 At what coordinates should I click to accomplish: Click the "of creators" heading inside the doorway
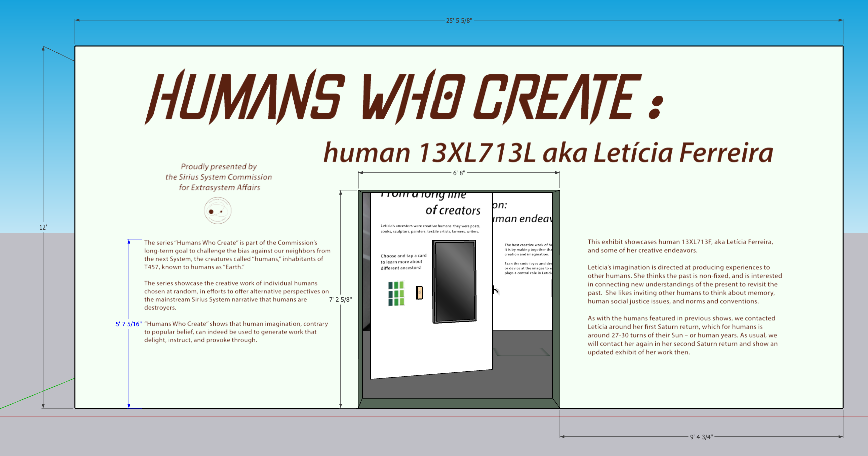453,211
